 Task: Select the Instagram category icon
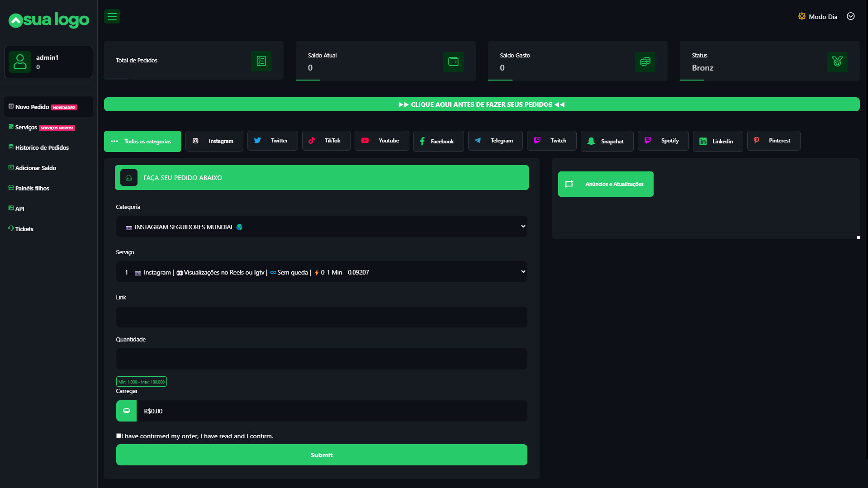(196, 141)
